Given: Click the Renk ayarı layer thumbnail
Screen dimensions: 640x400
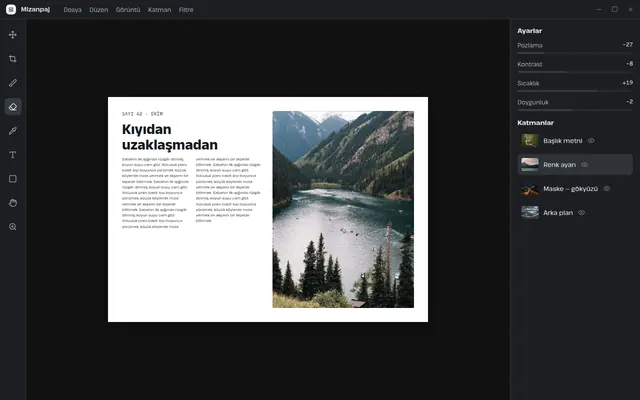Looking at the screenshot, I should click(x=530, y=165).
